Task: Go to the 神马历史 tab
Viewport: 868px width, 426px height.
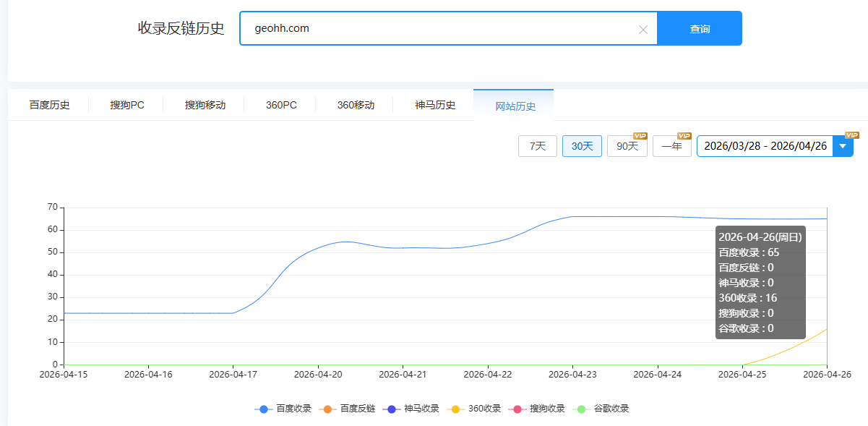Action: [435, 105]
